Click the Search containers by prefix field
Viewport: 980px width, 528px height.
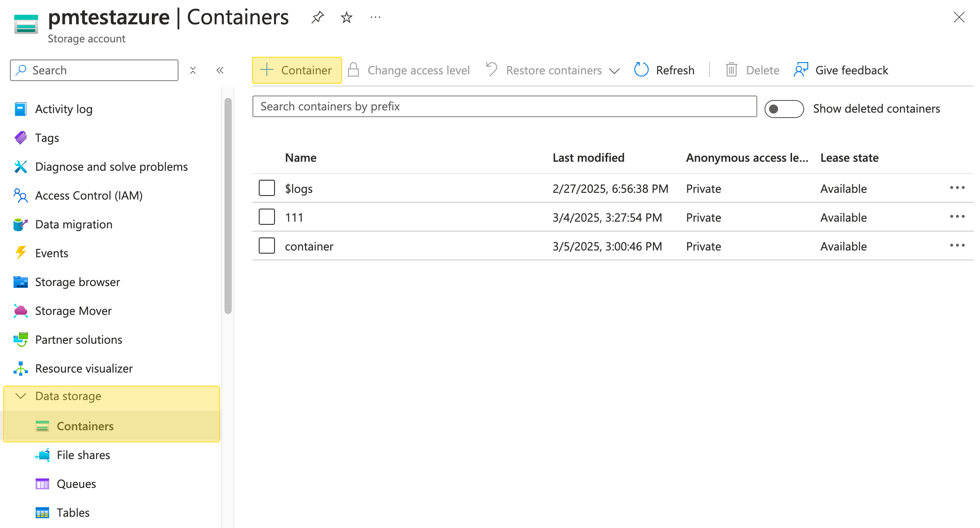pyautogui.click(x=504, y=106)
